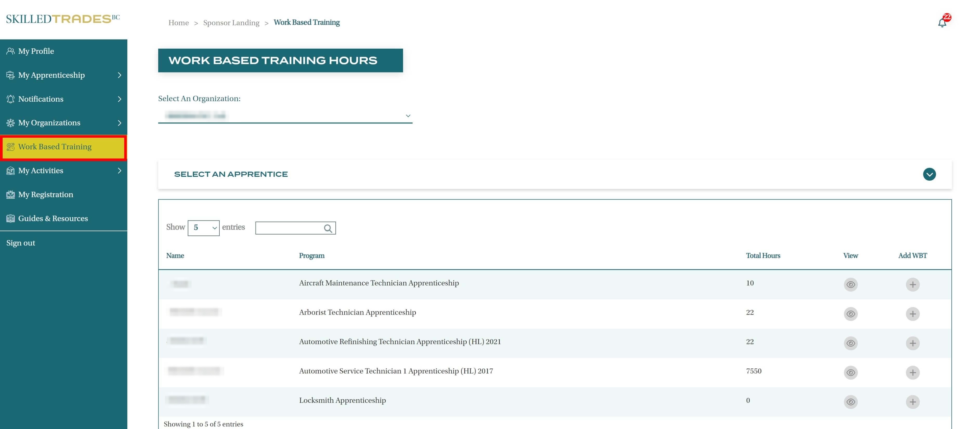The width and height of the screenshot is (980, 429).
Task: Add WBT for Aircraft Maintenance Technician row
Action: click(912, 284)
